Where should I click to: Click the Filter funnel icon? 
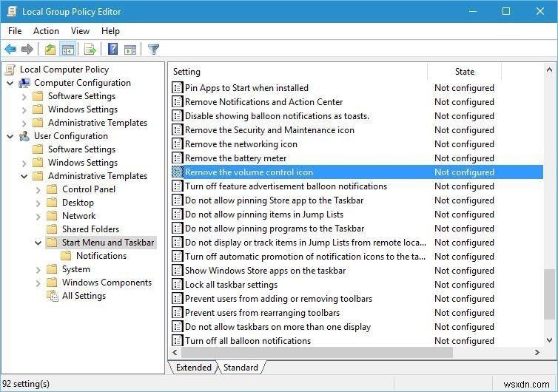pos(153,49)
